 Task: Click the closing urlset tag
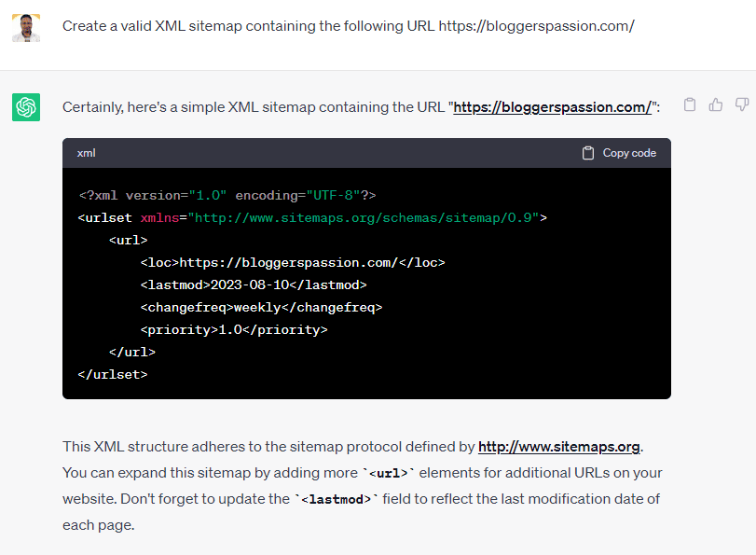[x=113, y=374]
